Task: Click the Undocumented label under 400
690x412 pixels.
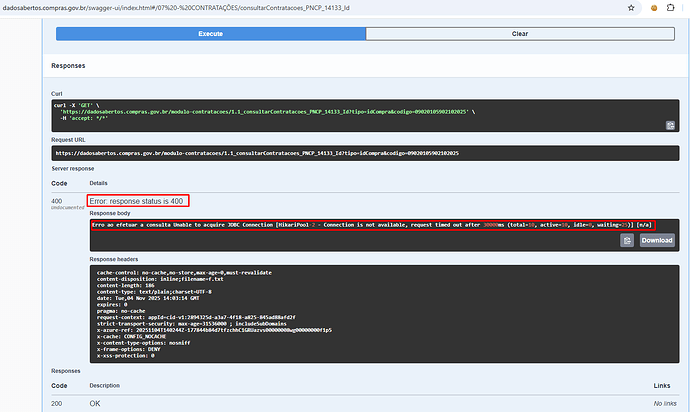Action: [67, 208]
